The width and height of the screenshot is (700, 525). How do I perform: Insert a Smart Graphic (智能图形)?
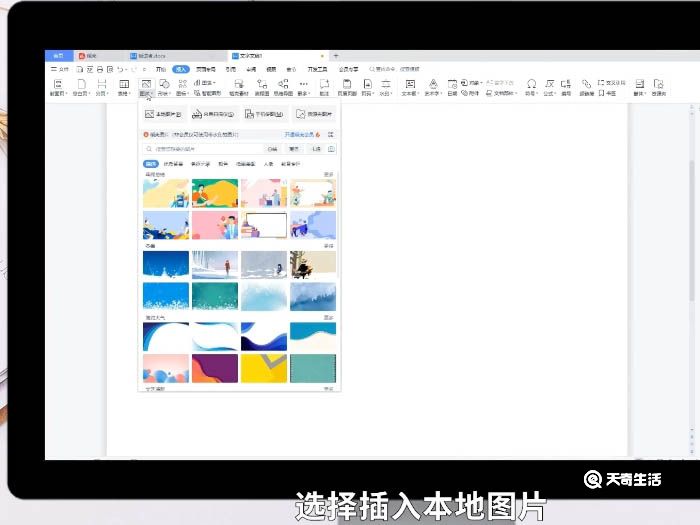coord(208,93)
